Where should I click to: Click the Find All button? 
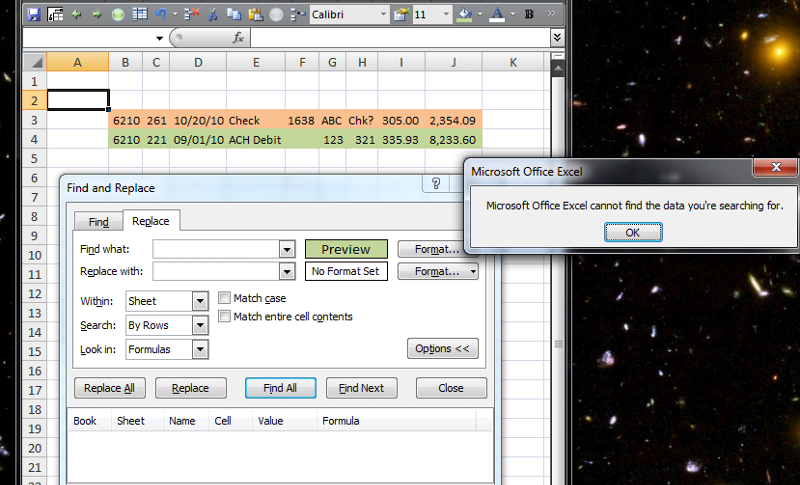pos(280,388)
